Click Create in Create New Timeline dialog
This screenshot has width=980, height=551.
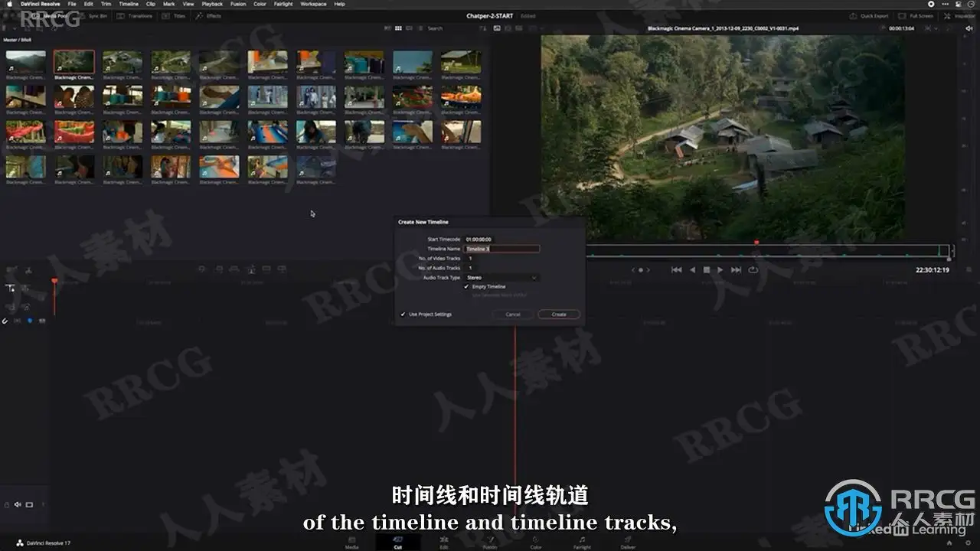coord(559,315)
